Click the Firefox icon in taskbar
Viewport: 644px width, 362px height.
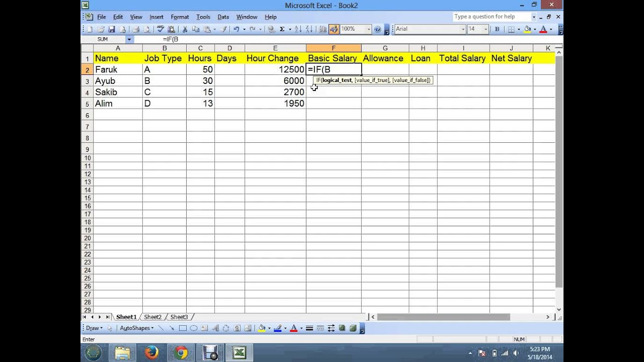pos(151,353)
